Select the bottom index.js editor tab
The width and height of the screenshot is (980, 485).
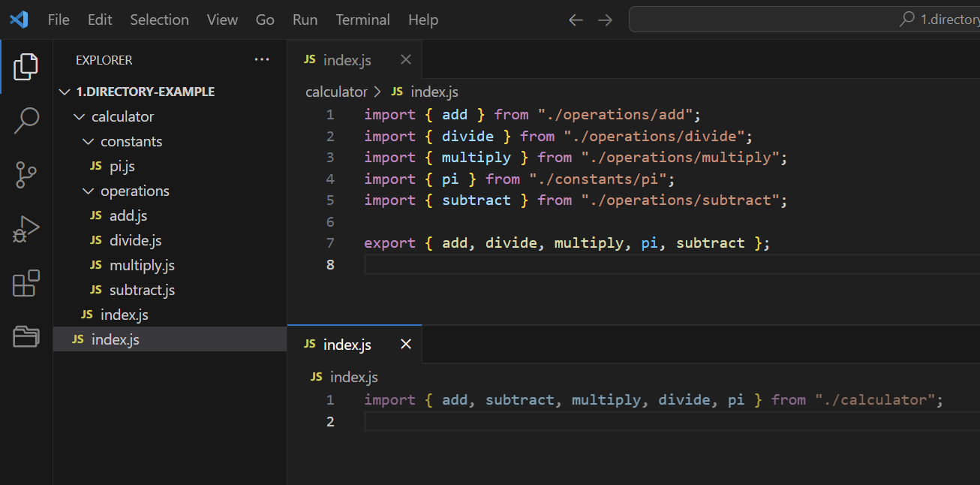(354, 345)
